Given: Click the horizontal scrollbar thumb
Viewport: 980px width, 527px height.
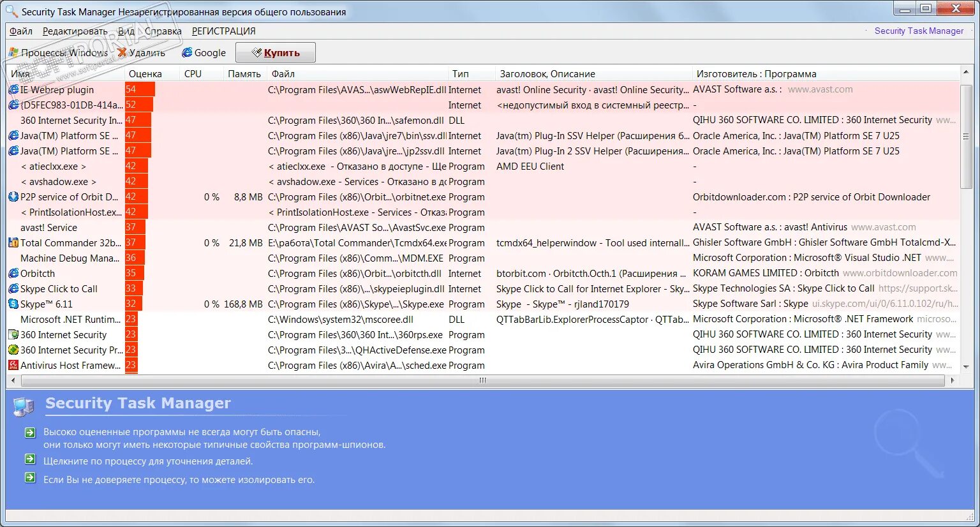Looking at the screenshot, I should click(x=483, y=380).
